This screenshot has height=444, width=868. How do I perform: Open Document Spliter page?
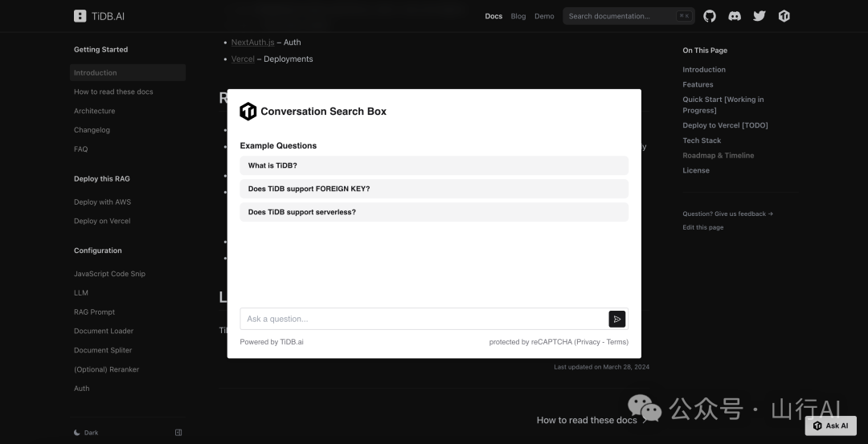[103, 350]
